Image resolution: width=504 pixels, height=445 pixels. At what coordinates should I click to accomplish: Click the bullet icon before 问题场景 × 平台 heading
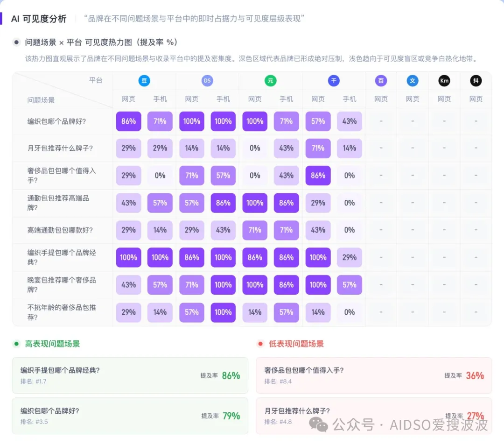coord(16,42)
